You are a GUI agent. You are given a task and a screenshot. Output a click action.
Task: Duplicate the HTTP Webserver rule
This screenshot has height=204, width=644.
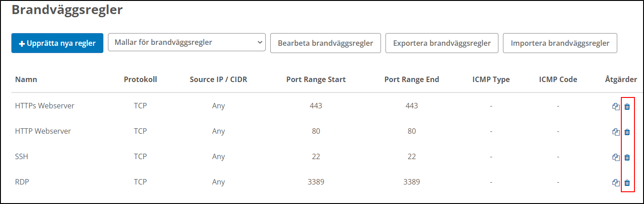tap(616, 132)
